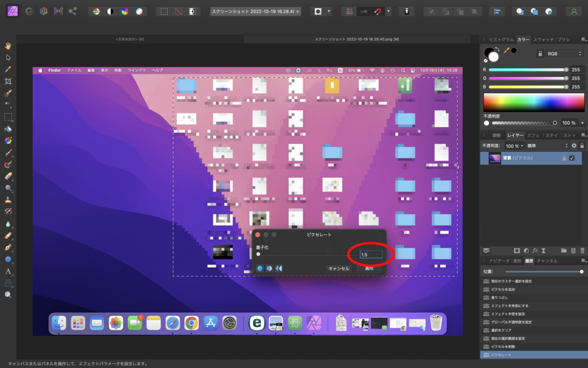The height and width of the screenshot is (368, 588).
Task: Switch to the ヒストグラム tab
Action: coord(498,40)
